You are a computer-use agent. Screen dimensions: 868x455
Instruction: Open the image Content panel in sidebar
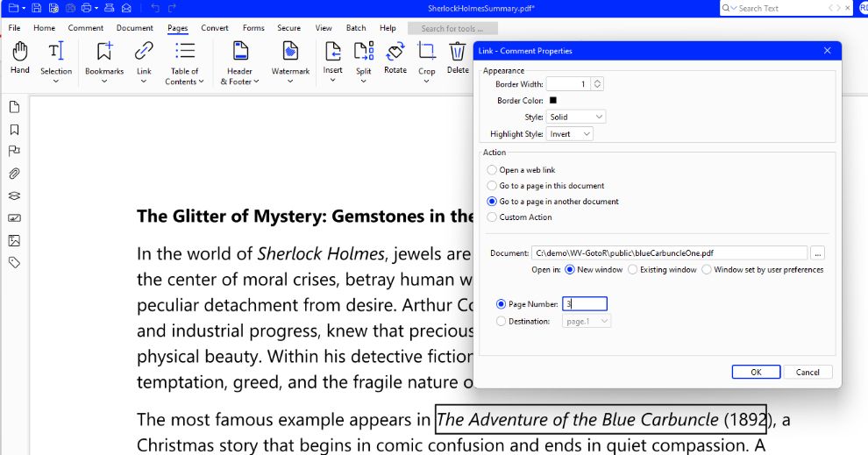pos(14,240)
